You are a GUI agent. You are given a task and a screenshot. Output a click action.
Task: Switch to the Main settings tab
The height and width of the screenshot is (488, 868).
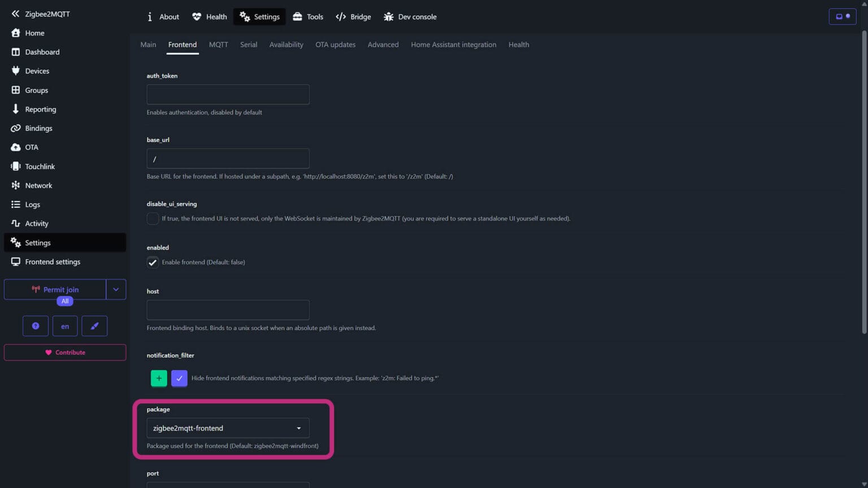click(x=148, y=45)
